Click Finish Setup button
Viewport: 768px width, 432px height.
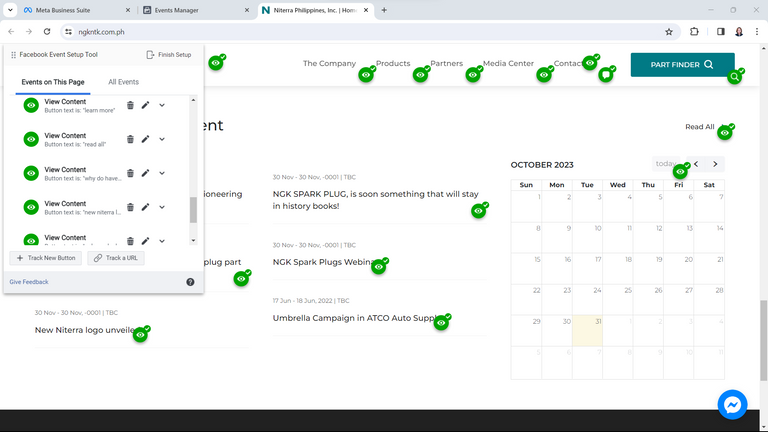(x=169, y=54)
